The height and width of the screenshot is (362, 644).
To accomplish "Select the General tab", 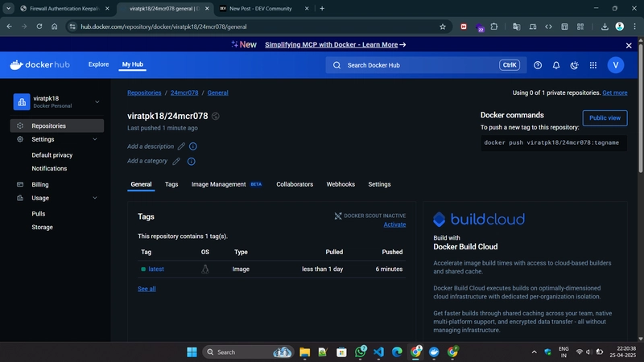I will click(141, 184).
